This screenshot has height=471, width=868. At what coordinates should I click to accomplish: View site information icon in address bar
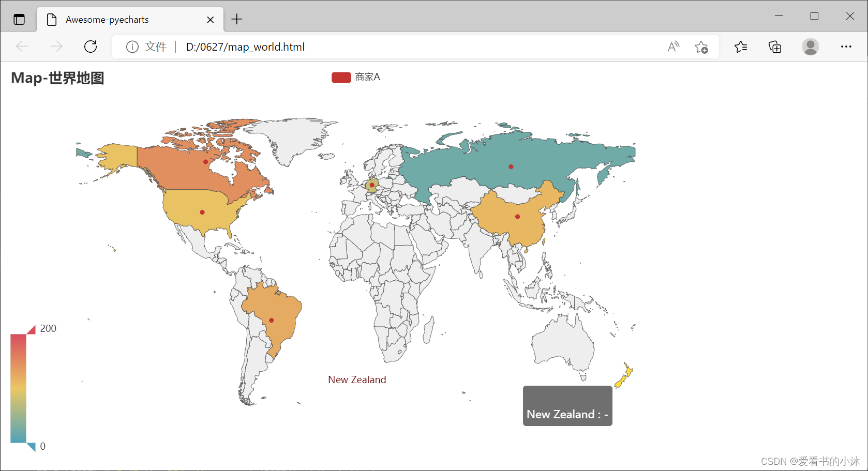tap(132, 47)
